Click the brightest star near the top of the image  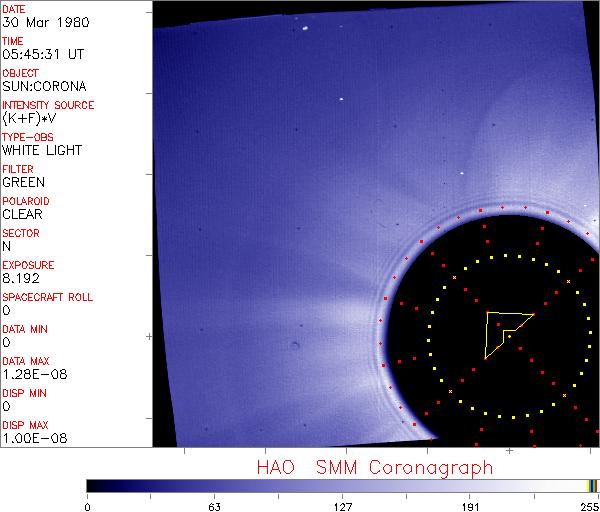click(304, 28)
